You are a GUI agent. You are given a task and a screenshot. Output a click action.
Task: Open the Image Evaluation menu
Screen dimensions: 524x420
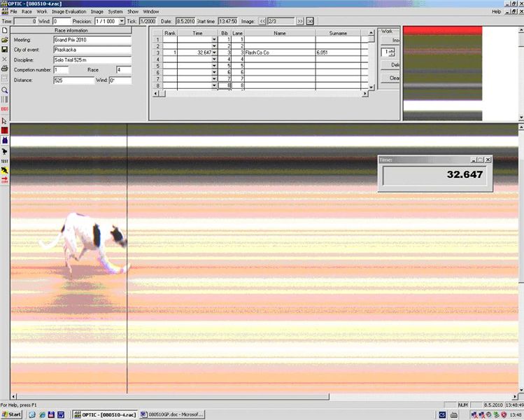click(69, 11)
